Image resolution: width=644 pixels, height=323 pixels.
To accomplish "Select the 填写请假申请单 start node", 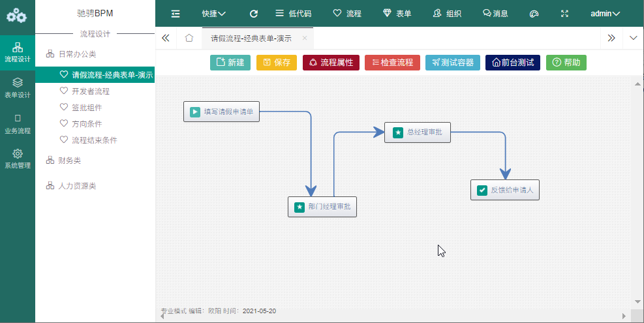I will tap(221, 112).
